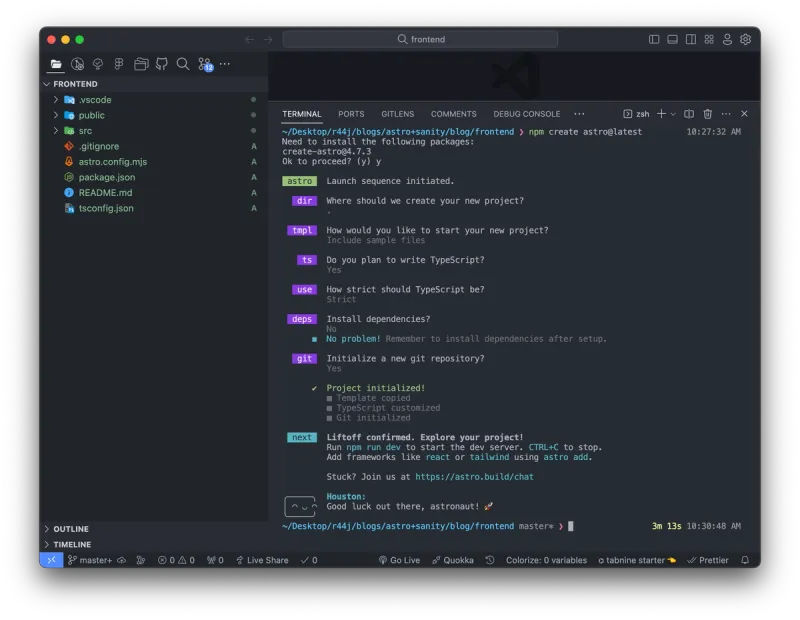
Task: Click the frontend command center search box
Action: click(x=420, y=39)
